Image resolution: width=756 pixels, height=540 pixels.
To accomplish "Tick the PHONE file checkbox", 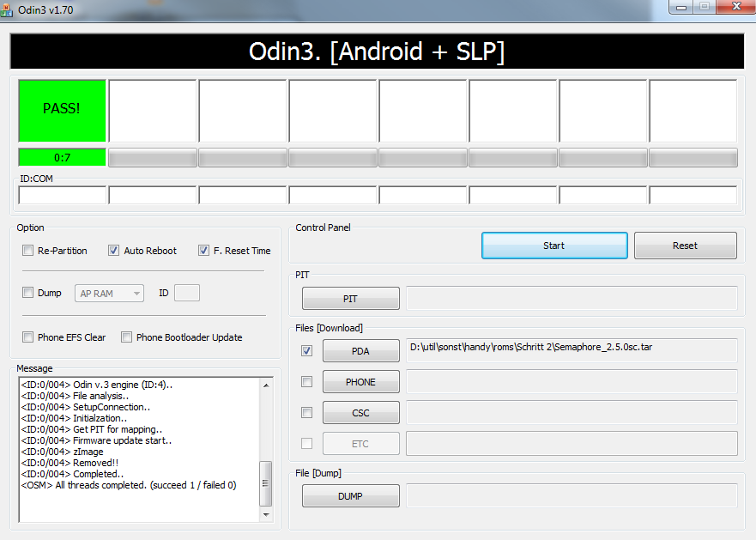I will click(306, 382).
